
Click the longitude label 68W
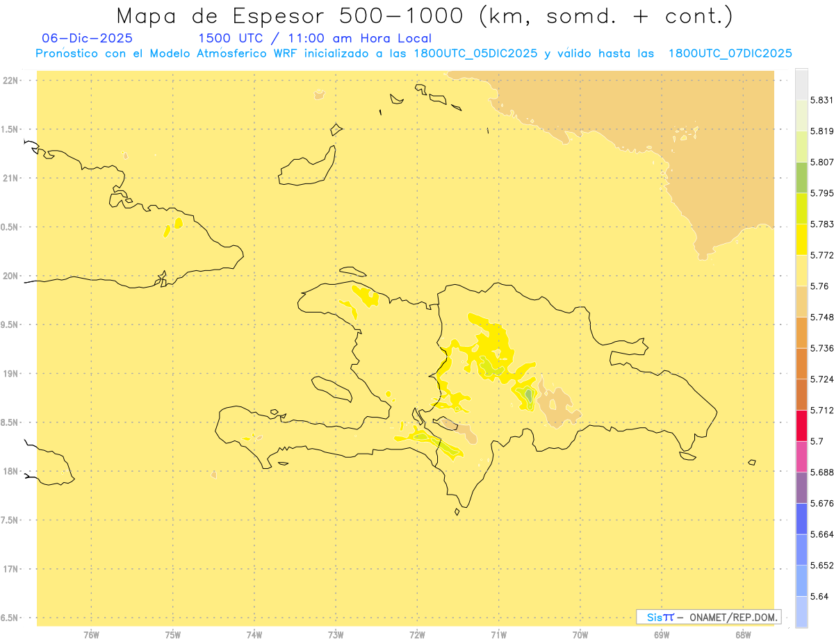click(x=743, y=635)
